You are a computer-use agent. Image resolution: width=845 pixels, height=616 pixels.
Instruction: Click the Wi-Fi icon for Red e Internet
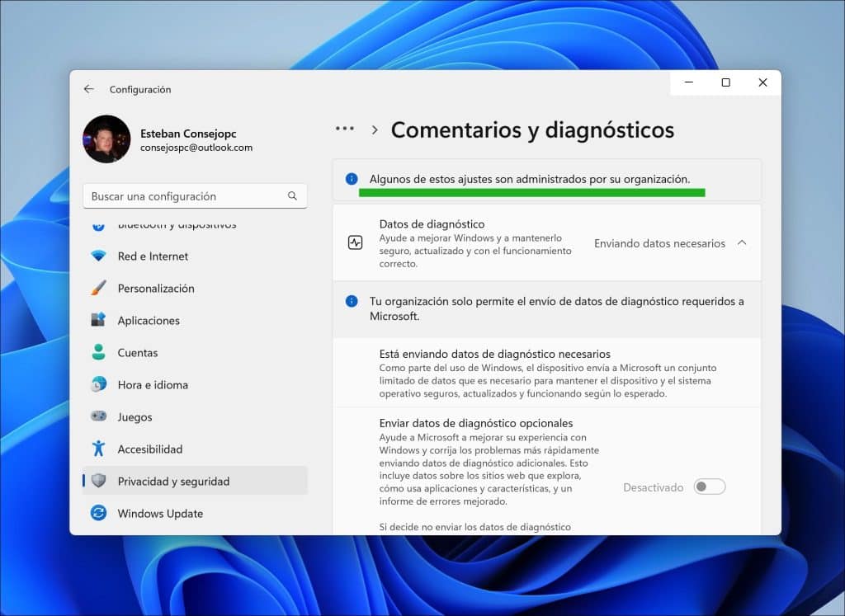[x=99, y=256]
